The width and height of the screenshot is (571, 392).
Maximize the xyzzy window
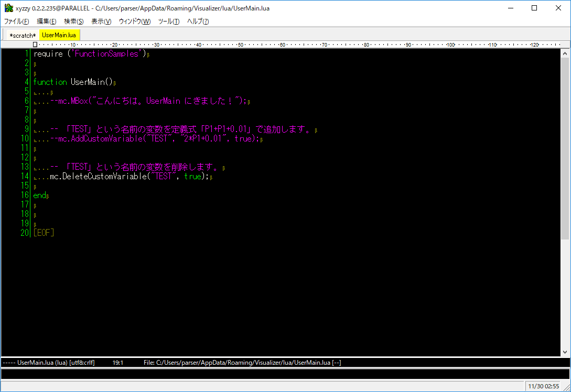click(534, 8)
